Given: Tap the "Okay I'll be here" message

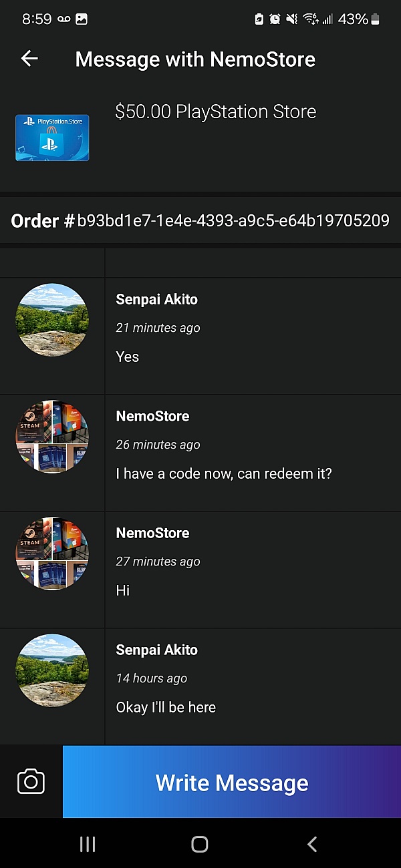Looking at the screenshot, I should (166, 708).
